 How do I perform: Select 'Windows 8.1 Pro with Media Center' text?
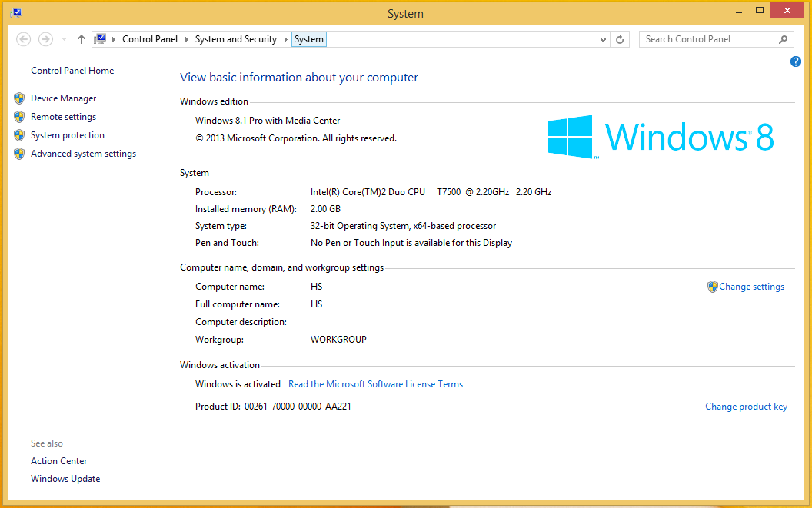(x=268, y=121)
